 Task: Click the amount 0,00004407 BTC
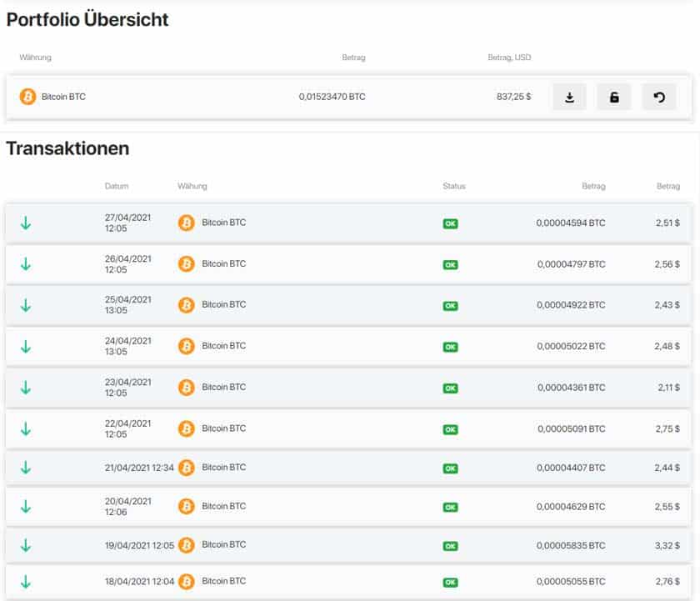pos(571,468)
